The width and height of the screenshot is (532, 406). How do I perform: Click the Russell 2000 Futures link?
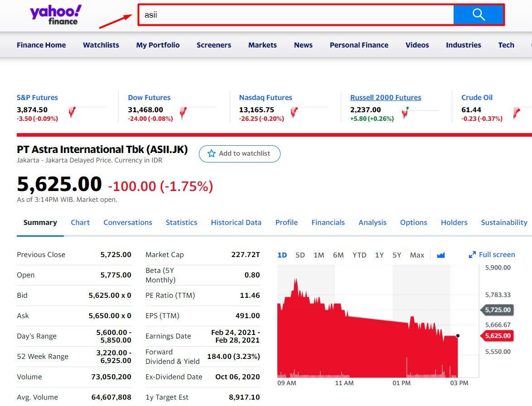tap(386, 98)
